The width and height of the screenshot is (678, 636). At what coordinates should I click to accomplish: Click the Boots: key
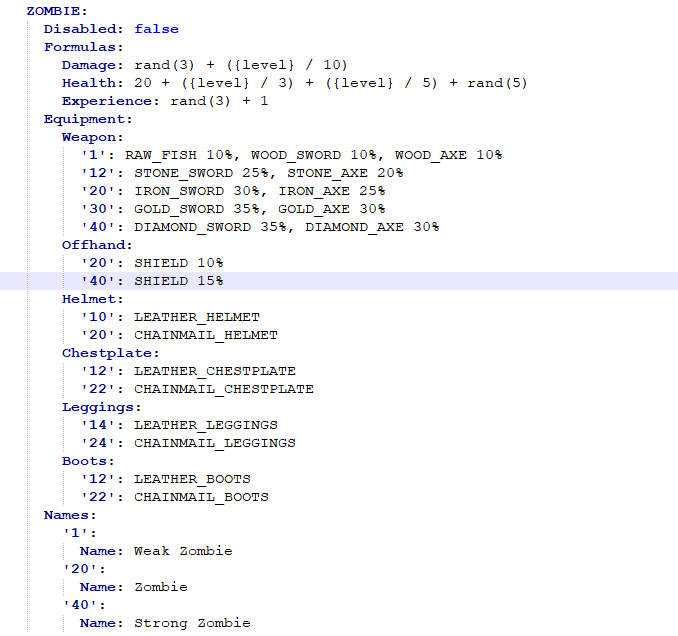(88, 461)
